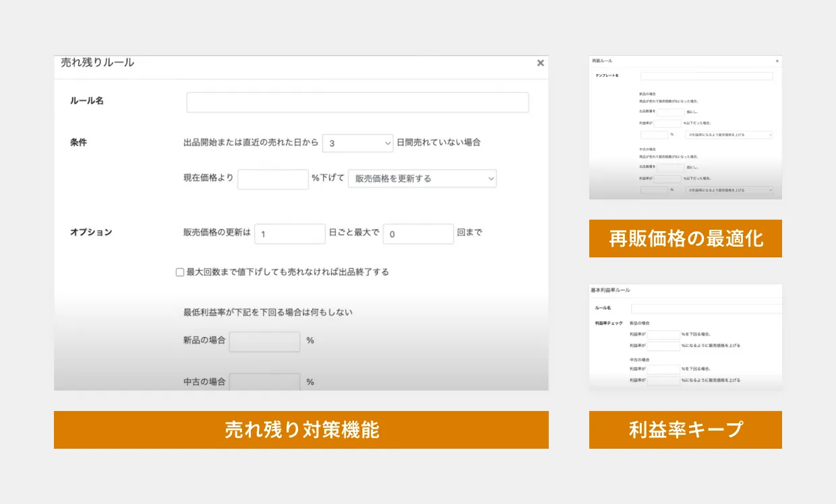Click the 再販価格の最適化 orange banner

tap(686, 239)
